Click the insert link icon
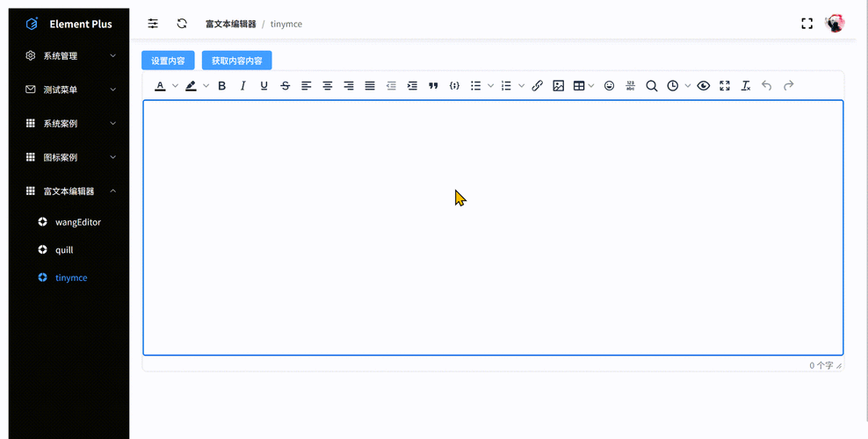The width and height of the screenshot is (868, 439). tap(537, 86)
